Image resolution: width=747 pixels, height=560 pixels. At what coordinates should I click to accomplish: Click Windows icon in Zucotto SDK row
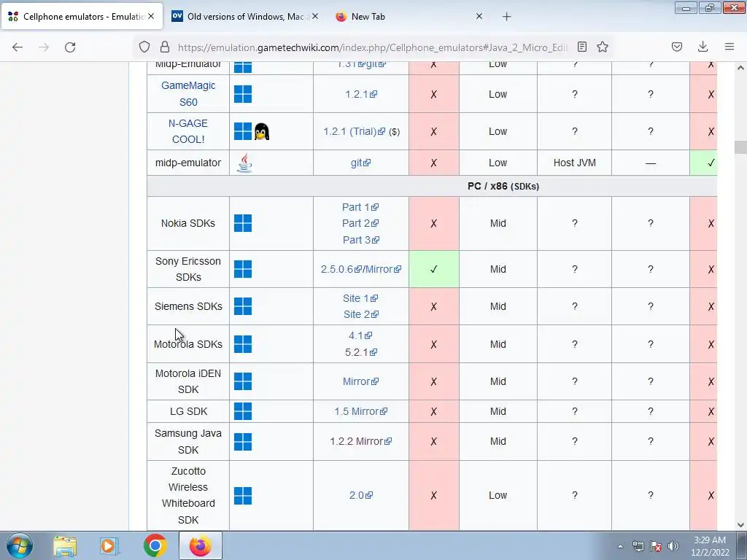pos(243,495)
